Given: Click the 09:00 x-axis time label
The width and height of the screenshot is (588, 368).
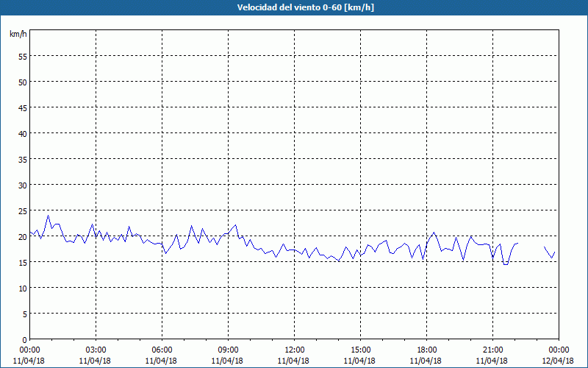Looking at the screenshot, I should click(x=228, y=350).
